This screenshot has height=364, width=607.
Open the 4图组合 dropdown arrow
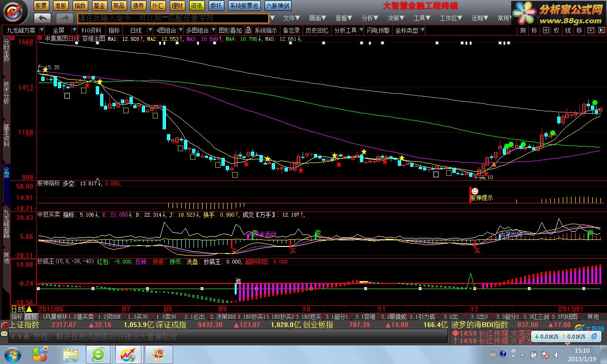[180, 30]
